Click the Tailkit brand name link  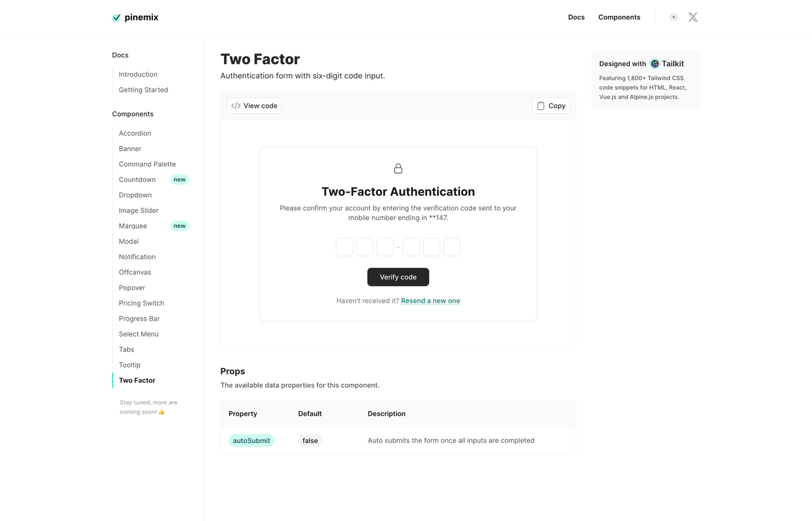point(673,63)
